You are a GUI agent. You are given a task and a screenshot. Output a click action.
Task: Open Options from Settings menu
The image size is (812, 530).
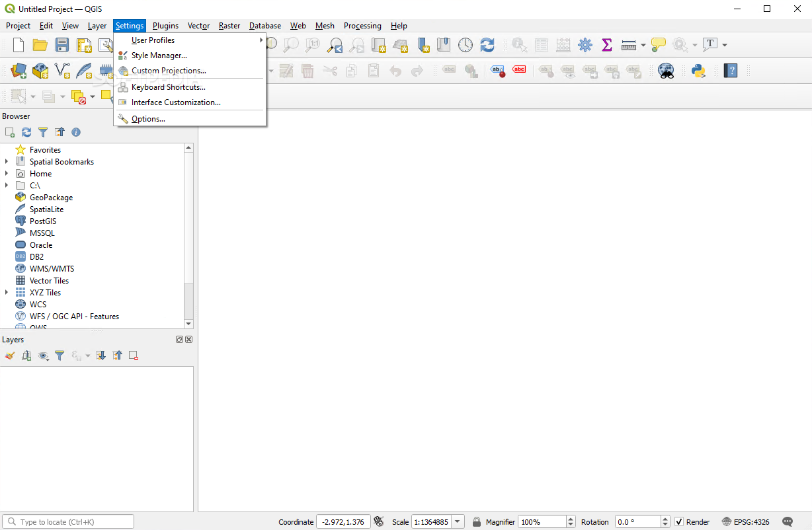190,119
